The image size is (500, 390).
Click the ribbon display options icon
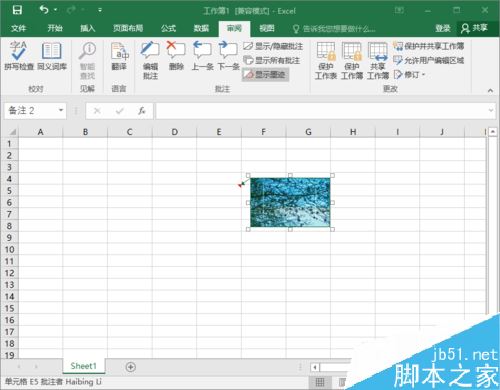click(x=399, y=10)
